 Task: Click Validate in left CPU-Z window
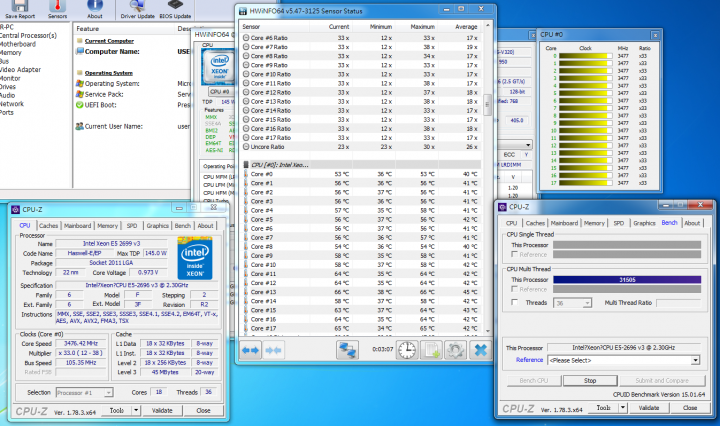[162, 410]
